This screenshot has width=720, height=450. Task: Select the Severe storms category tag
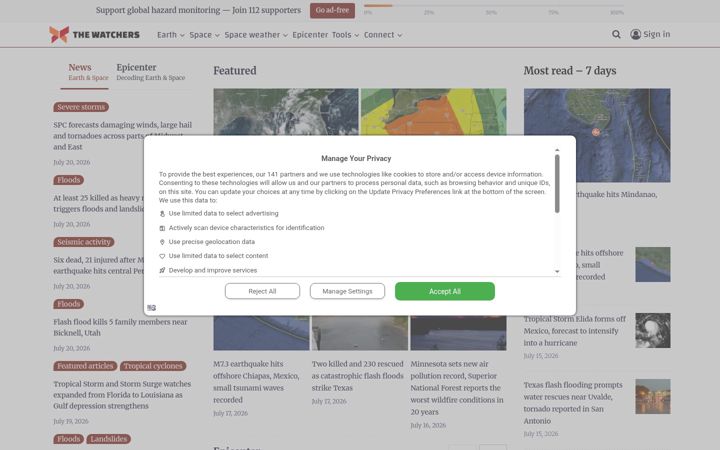(x=81, y=107)
